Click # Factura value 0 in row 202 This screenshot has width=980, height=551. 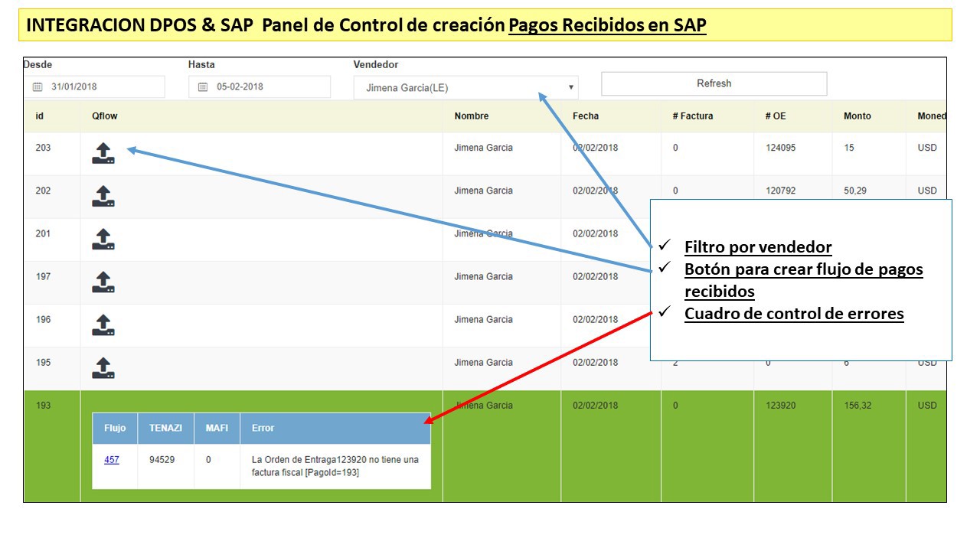tap(675, 191)
